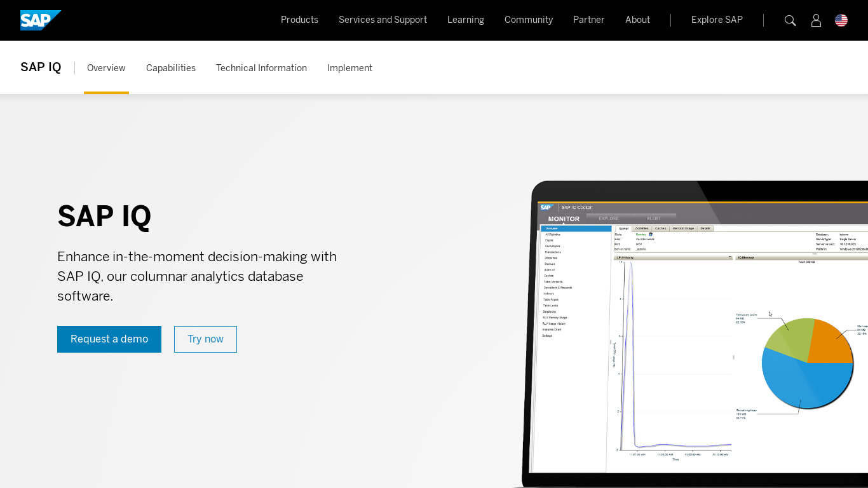
Task: Click the SAP IQ product title link
Action: point(41,67)
